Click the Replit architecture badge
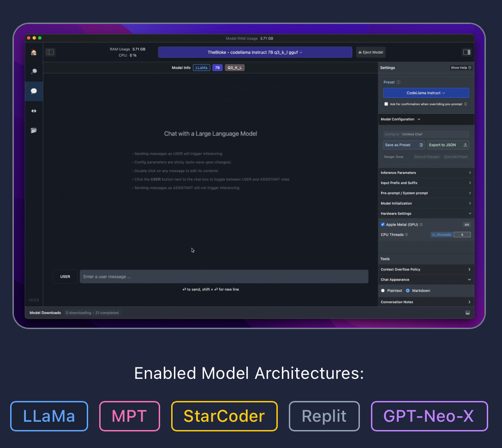The image size is (502, 448). (324, 416)
